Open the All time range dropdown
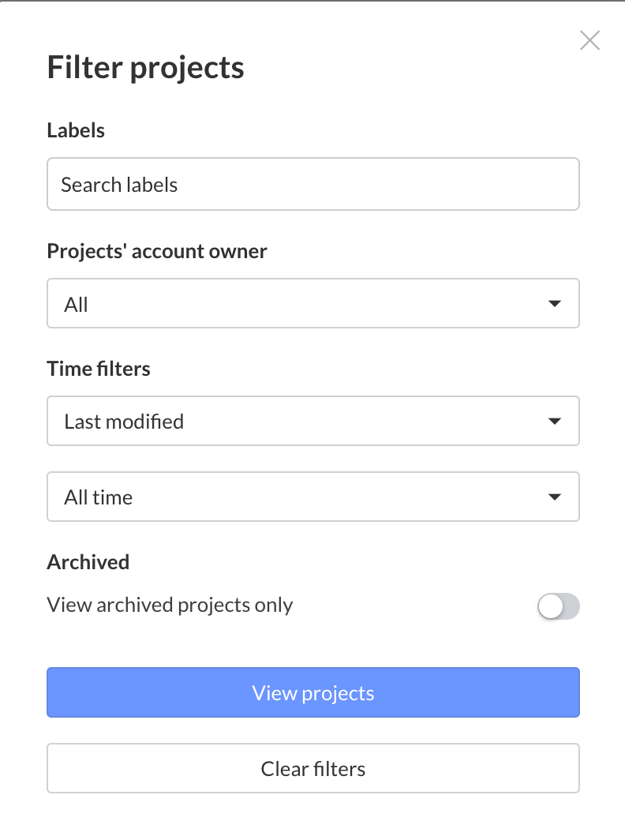The image size is (625, 840). (x=313, y=497)
